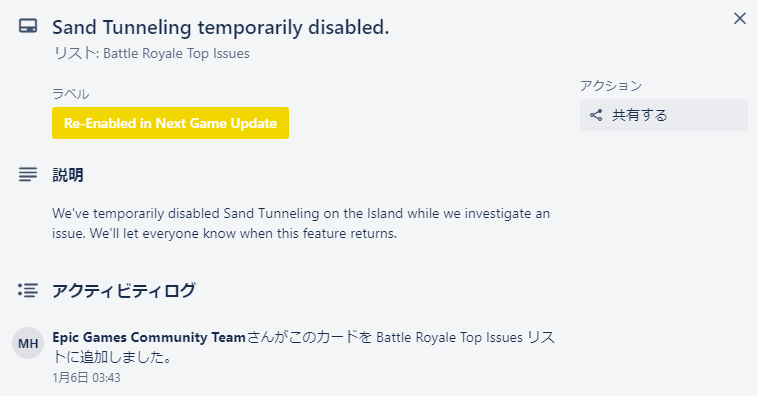Open the MH member avatar

[x=28, y=343]
